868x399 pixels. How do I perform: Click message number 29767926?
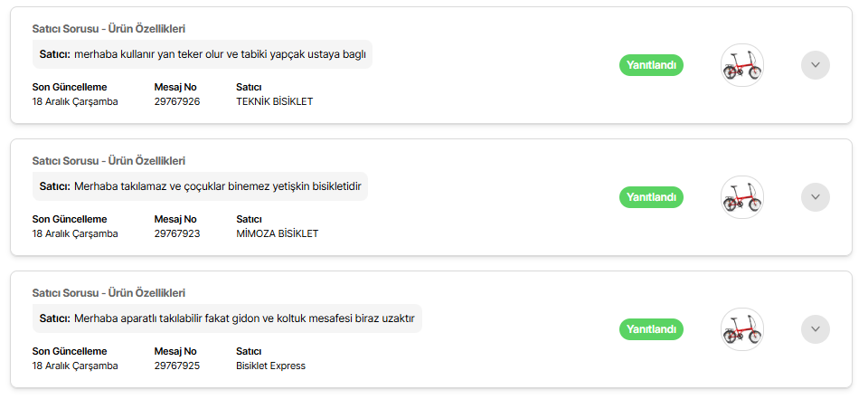[177, 102]
